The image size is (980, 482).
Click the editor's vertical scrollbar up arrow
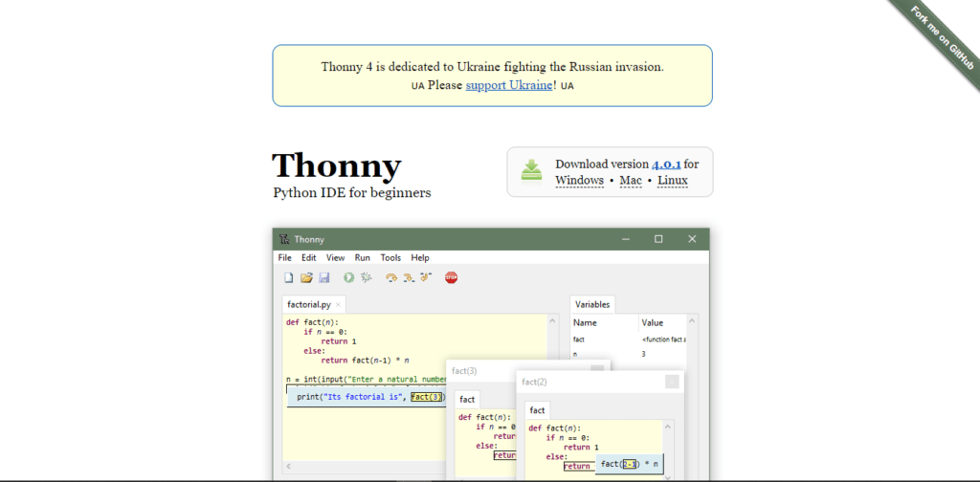point(552,321)
